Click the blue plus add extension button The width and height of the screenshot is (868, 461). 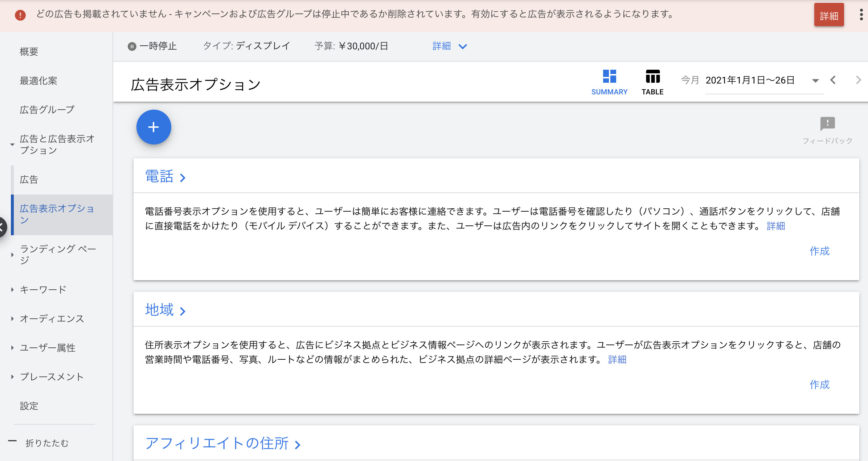[x=153, y=127]
